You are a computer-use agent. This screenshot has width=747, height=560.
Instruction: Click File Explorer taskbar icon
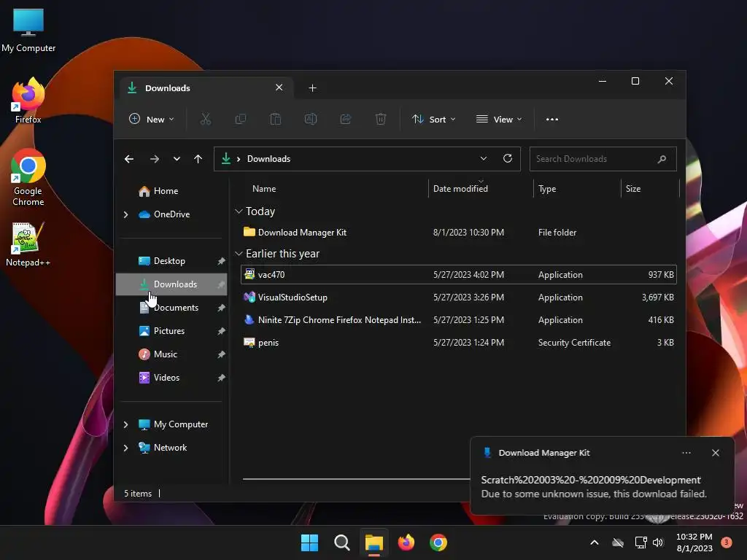coord(374,542)
